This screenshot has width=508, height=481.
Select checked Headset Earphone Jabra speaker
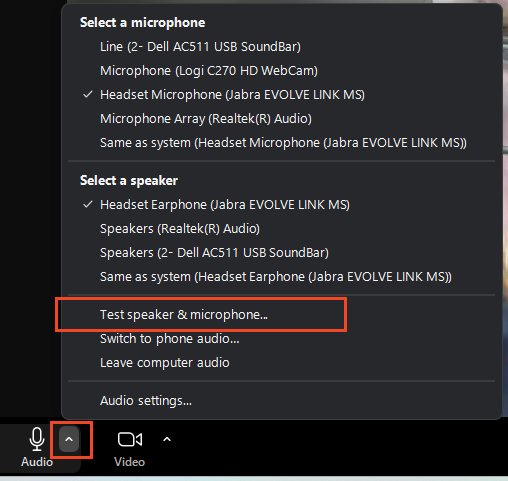coord(281,205)
